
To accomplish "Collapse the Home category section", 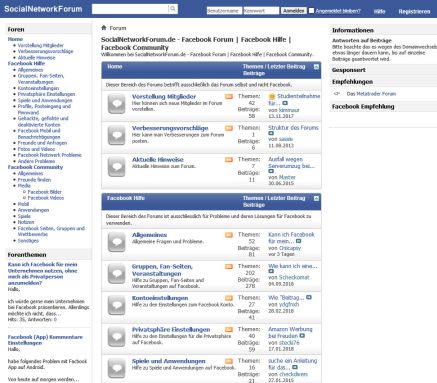I will tap(316, 67).
